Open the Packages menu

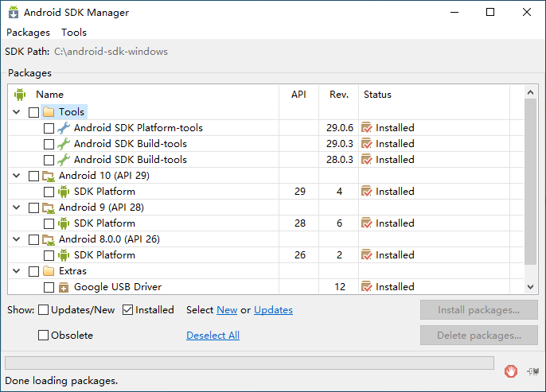28,33
